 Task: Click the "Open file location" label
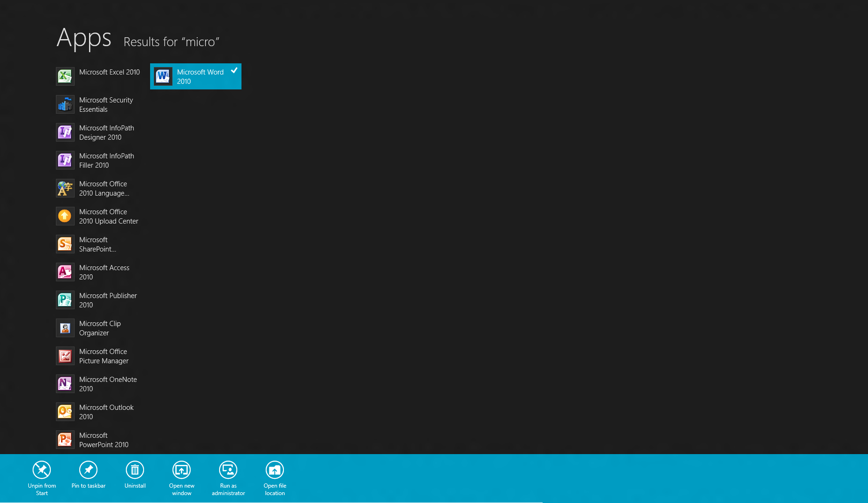click(275, 489)
